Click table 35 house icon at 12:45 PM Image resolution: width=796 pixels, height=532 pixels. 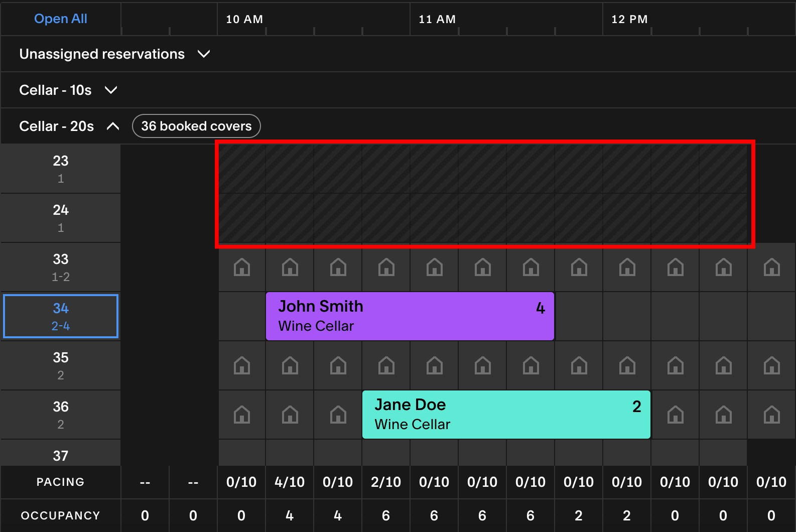pyautogui.click(x=772, y=365)
